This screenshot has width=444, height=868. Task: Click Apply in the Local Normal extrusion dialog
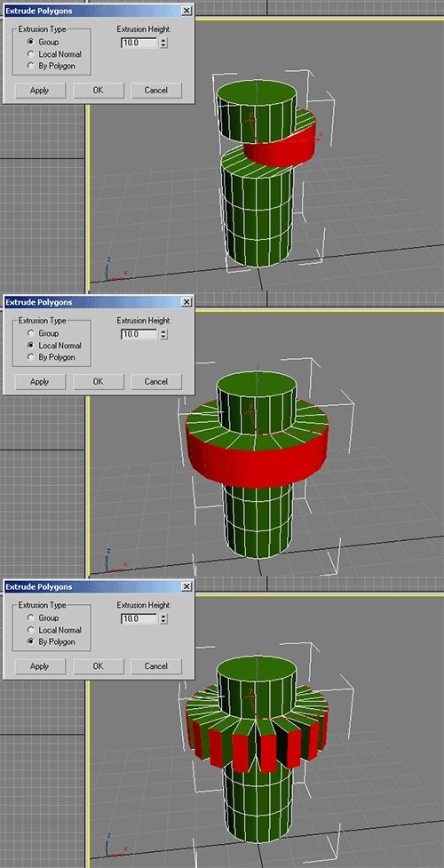tap(40, 381)
